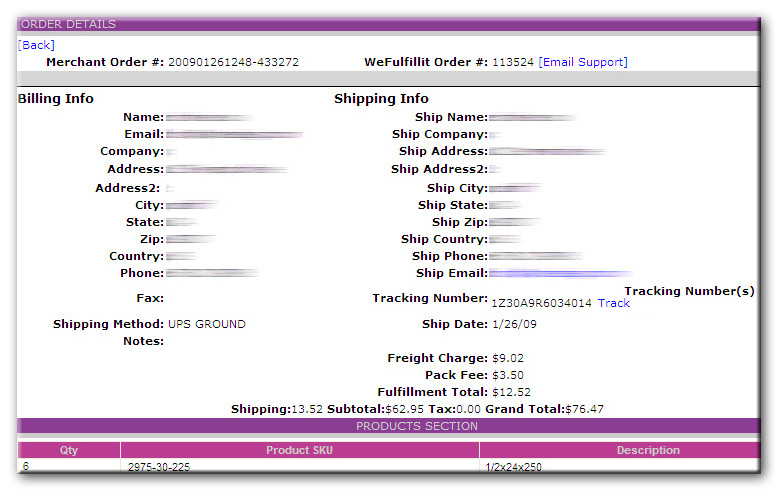The image size is (778, 491).
Task: Click the PRODUCTS SECTION header bar
Action: 389,426
